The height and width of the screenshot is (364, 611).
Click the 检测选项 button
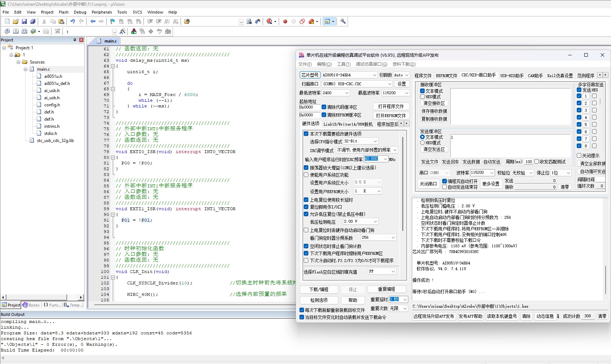[319, 300]
